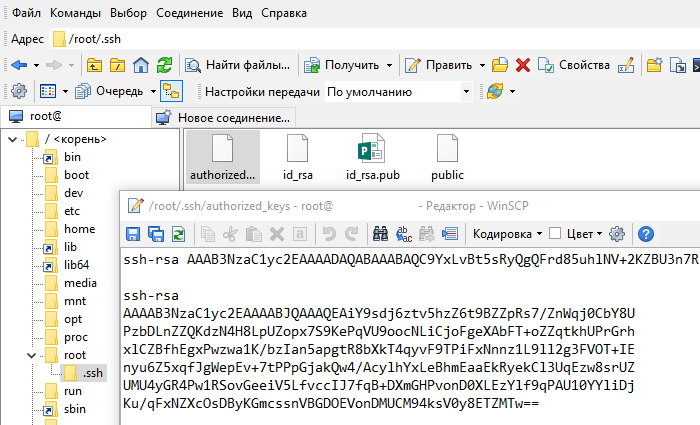The image size is (700, 425).
Task: Select the etc folder in tree
Action: [72, 211]
